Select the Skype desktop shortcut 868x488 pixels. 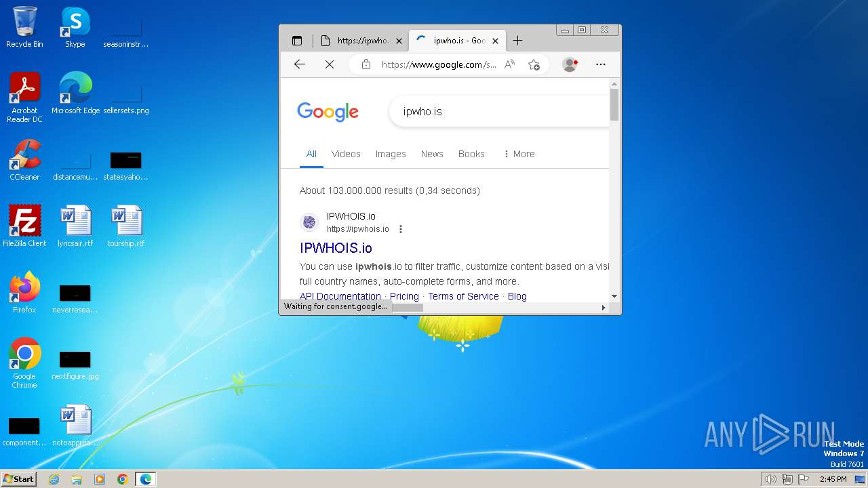[x=75, y=27]
